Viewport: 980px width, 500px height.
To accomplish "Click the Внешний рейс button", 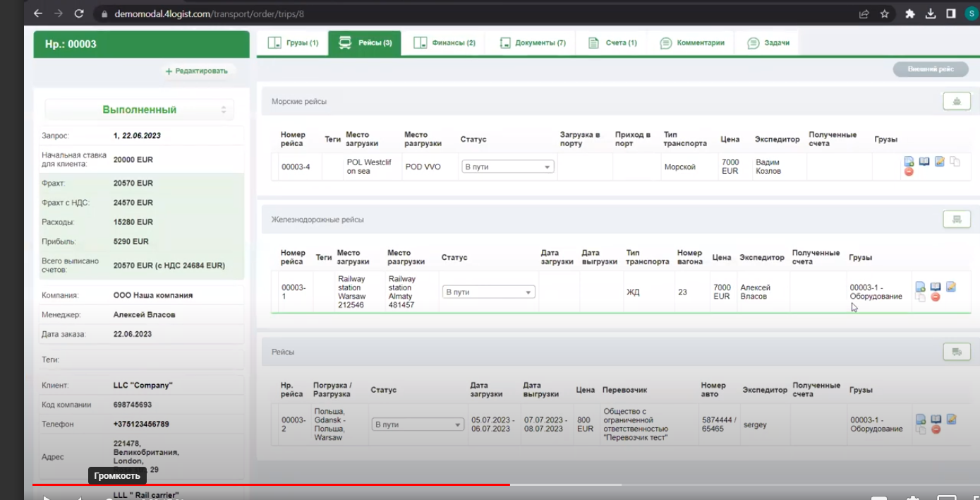I will [931, 69].
